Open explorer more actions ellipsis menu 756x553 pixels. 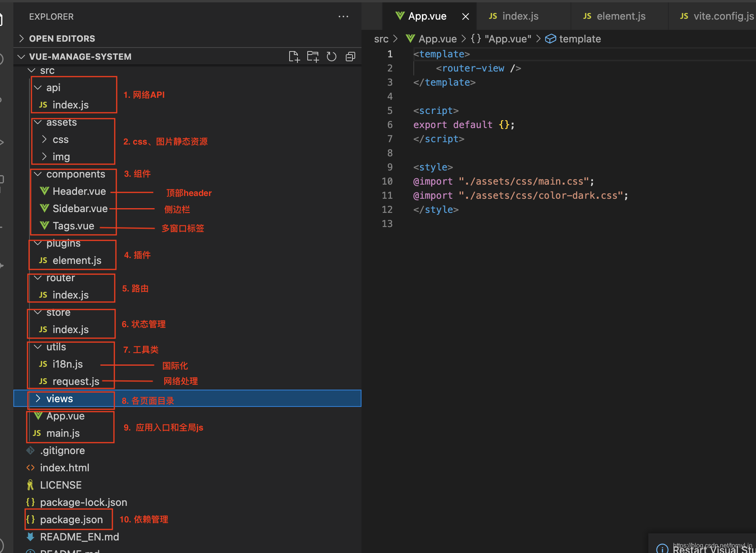click(343, 16)
